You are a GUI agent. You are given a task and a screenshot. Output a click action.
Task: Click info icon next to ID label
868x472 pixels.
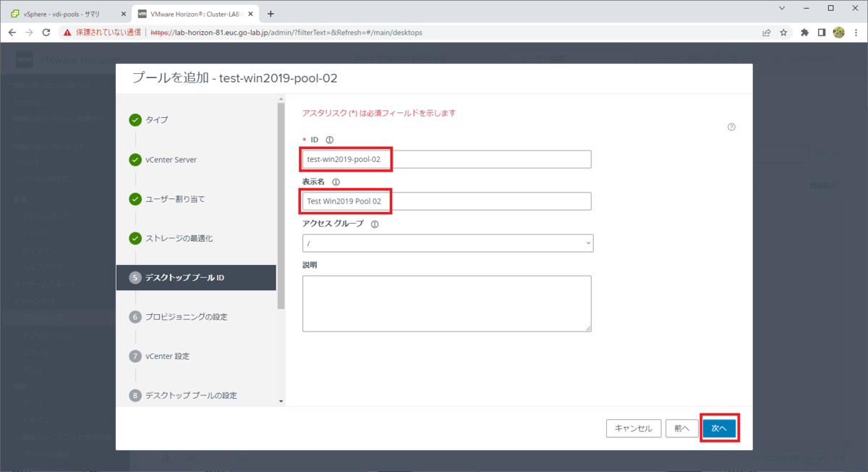point(330,140)
